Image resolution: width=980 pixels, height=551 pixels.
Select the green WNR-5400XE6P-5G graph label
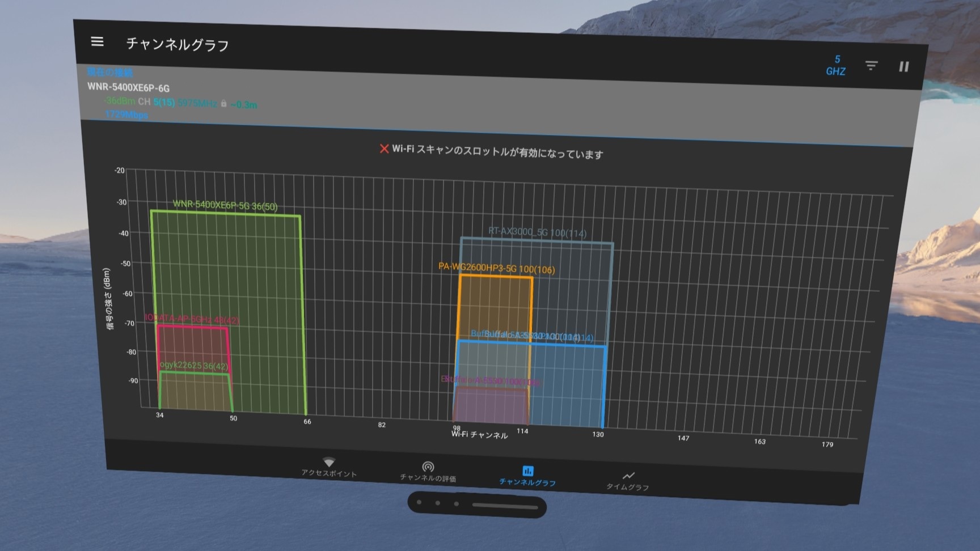point(225,205)
